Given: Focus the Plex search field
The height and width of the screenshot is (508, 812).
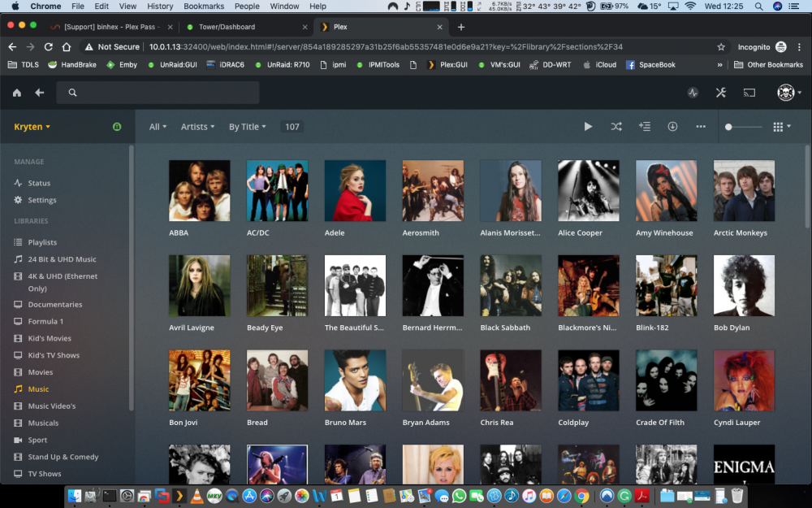Looking at the screenshot, I should (x=158, y=93).
